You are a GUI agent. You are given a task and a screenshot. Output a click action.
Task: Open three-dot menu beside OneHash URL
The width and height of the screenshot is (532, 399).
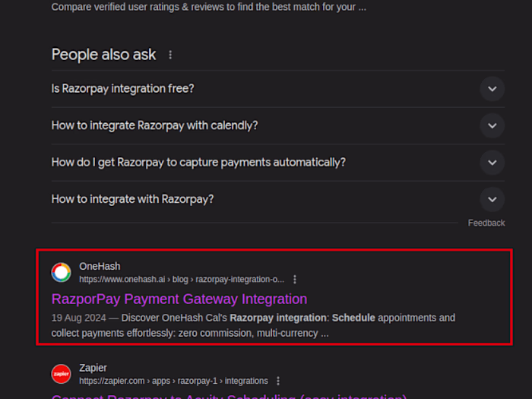pos(295,280)
